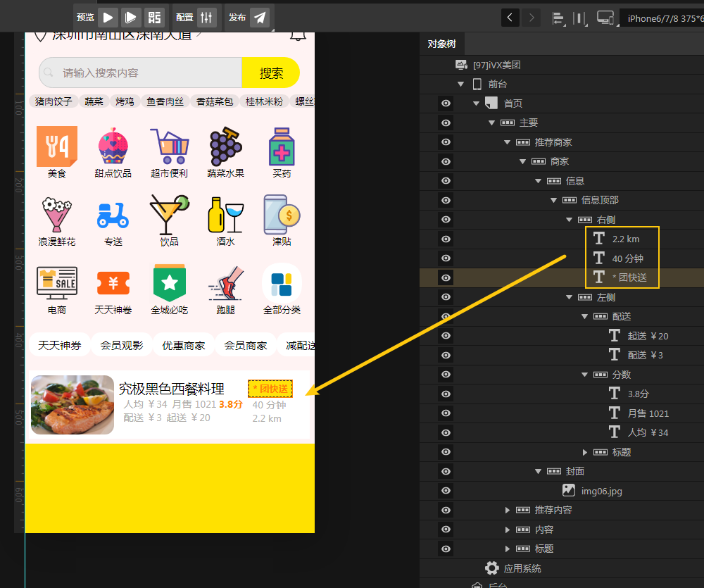Expand the 推荐内容 node
Screen dimensions: 704x588
click(507, 510)
